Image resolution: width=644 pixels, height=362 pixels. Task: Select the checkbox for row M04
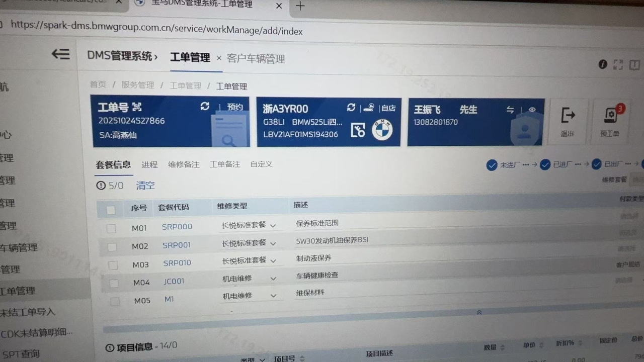[114, 283]
